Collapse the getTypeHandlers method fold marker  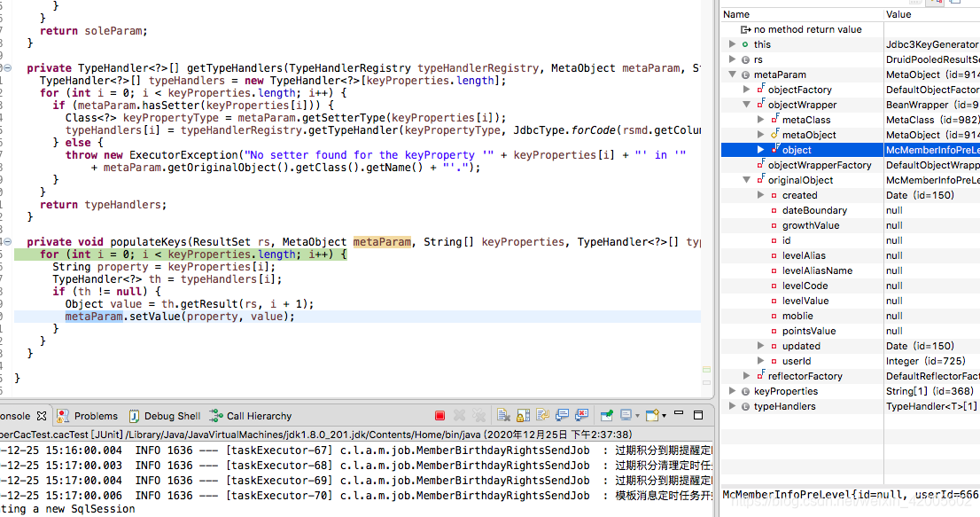pos(7,68)
